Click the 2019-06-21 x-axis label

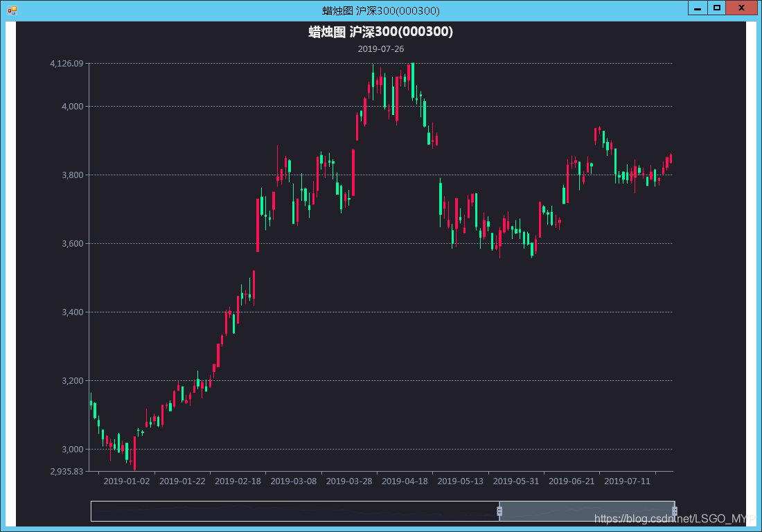tap(571, 481)
